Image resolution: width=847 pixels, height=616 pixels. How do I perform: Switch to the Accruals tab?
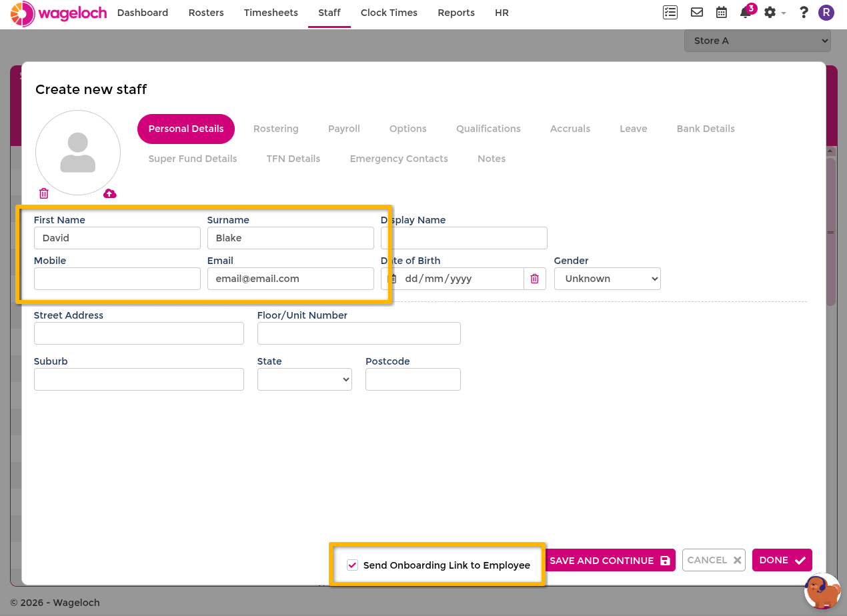click(x=570, y=129)
